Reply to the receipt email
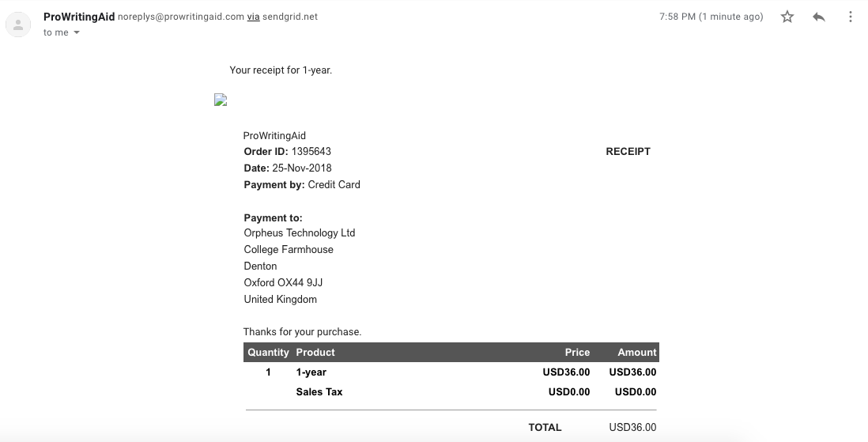Screen dimensions: 868x442 coord(819,17)
